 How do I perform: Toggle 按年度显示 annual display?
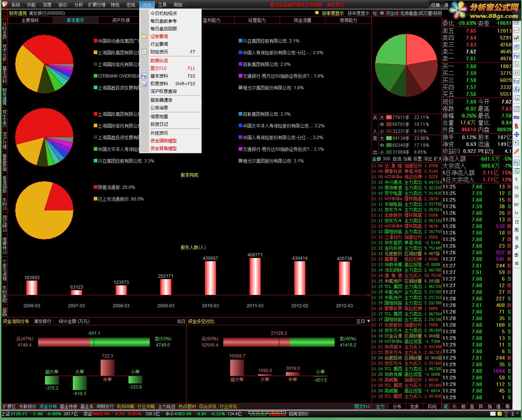[358, 13]
